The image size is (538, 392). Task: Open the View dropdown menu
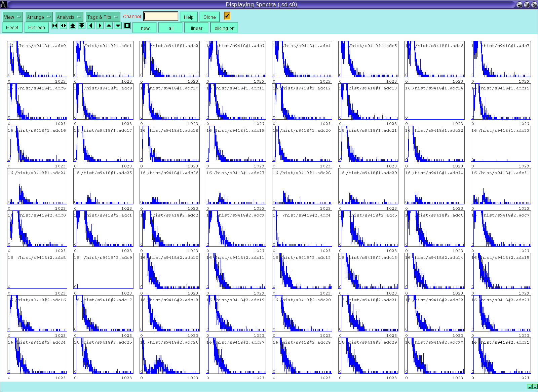pyautogui.click(x=12, y=17)
